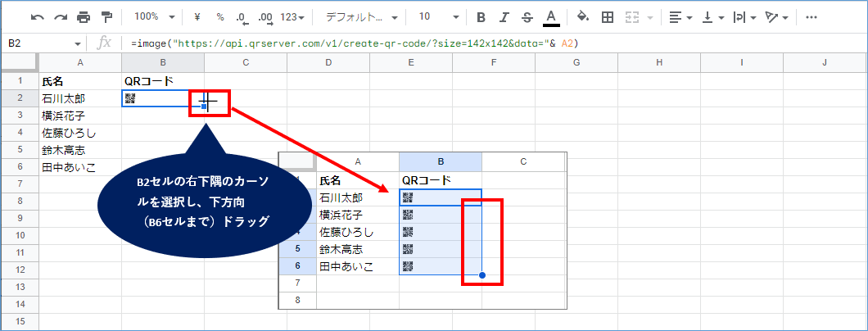
Task: Select row 1 header in main sheet
Action: (x=20, y=81)
